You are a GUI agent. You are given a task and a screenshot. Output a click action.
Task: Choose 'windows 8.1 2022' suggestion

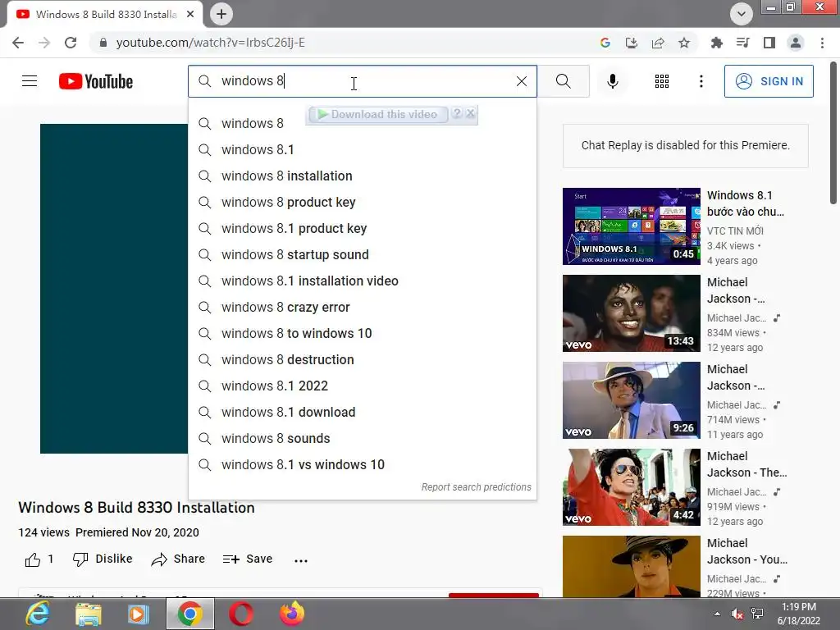(362, 386)
